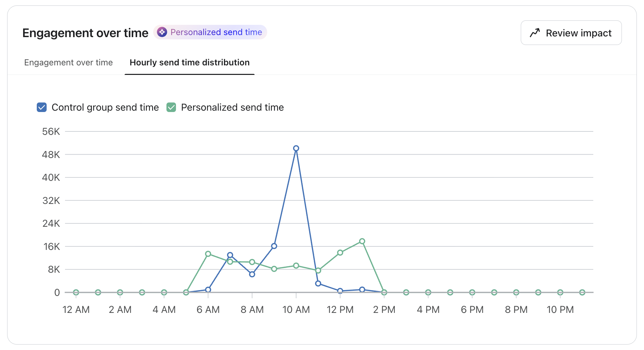Click the blue data point at 8 AM
644x350 pixels.
tap(252, 274)
